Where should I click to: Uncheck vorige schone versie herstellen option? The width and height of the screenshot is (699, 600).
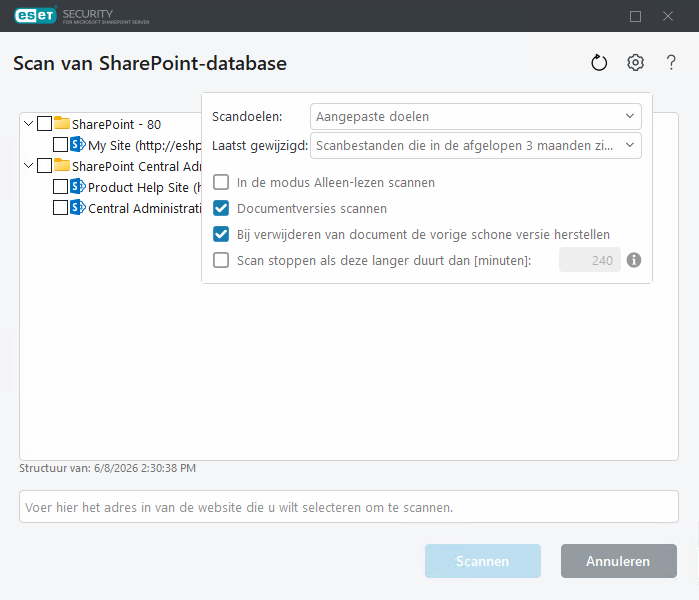click(x=221, y=234)
